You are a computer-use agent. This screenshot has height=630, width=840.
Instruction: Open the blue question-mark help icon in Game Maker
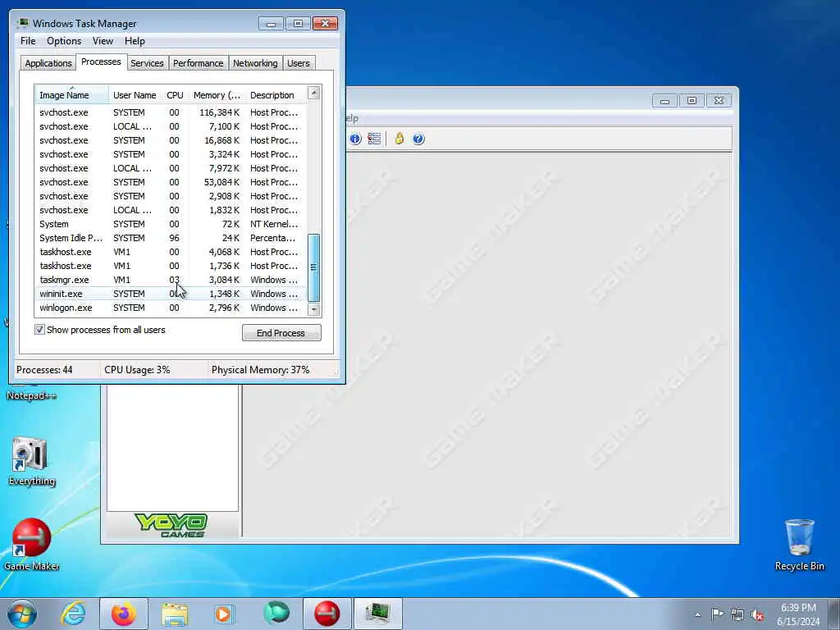point(418,139)
